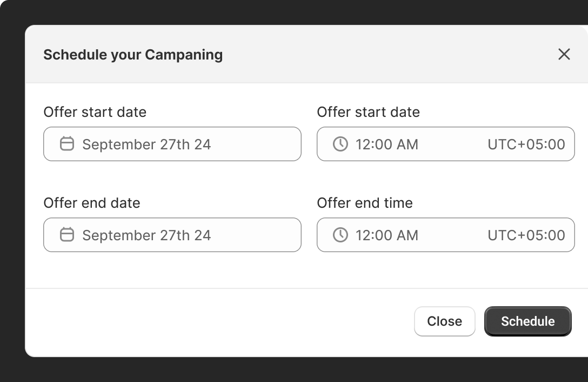Click the clock icon in Offer end time
This screenshot has width=588, height=382.
340,235
